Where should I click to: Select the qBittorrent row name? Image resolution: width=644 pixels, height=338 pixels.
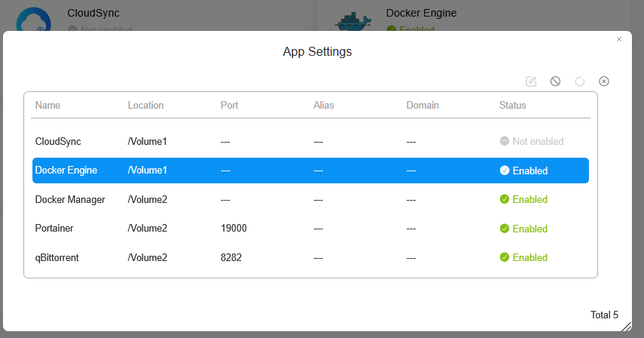tap(57, 257)
